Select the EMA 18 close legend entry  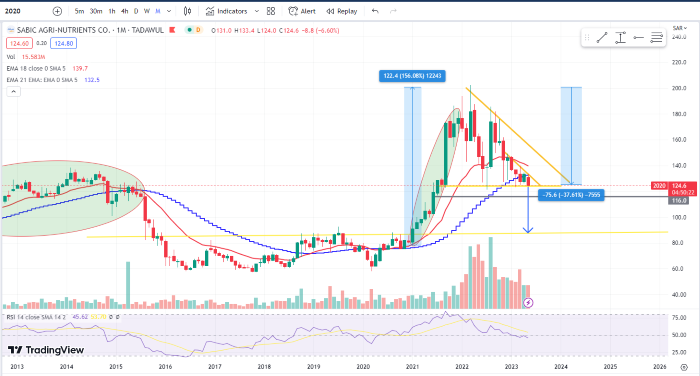[x=47, y=68]
